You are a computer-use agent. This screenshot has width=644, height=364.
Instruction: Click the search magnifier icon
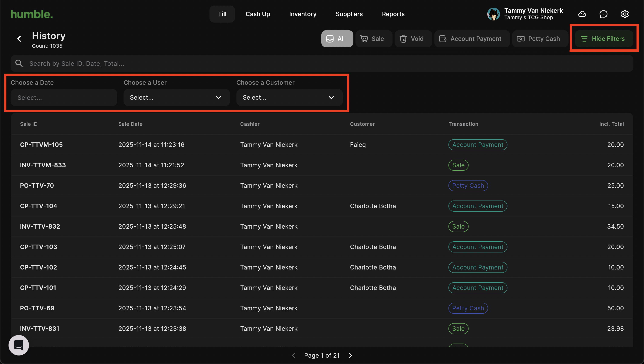[19, 63]
